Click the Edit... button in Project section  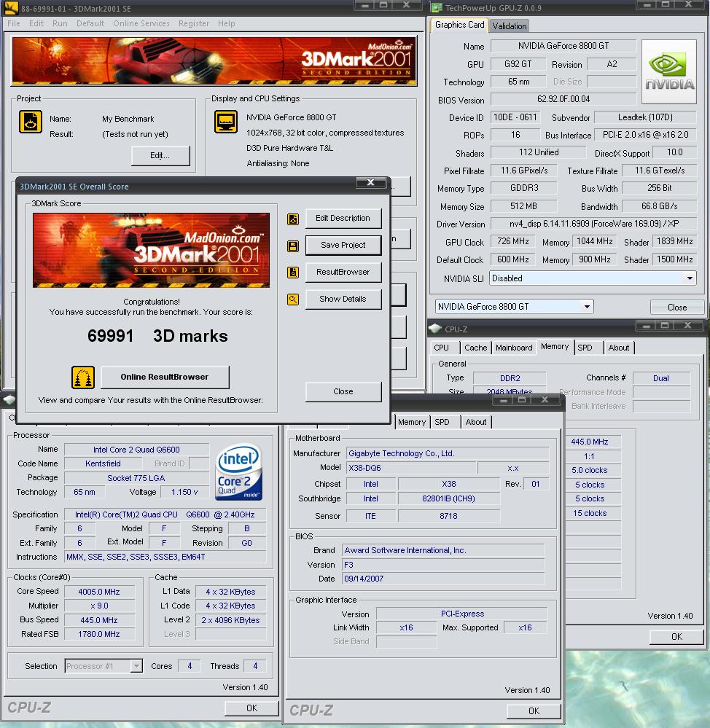[x=160, y=155]
